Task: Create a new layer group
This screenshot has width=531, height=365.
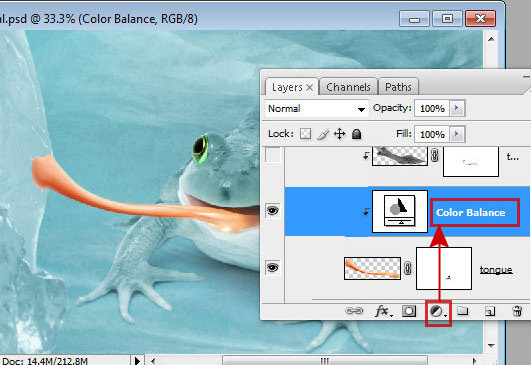Action: (463, 311)
